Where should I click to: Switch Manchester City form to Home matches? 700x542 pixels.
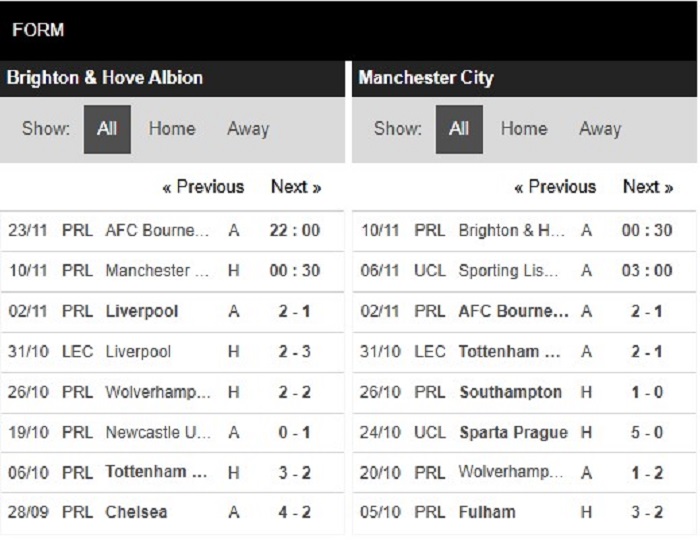[524, 129]
